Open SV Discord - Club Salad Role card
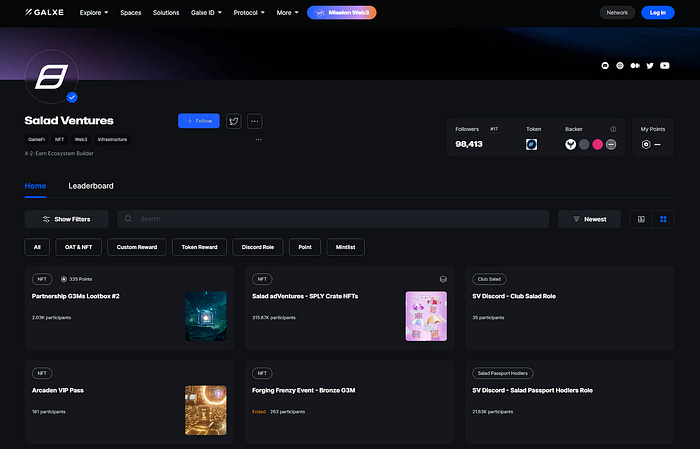This screenshot has width=700, height=449. pyautogui.click(x=570, y=308)
